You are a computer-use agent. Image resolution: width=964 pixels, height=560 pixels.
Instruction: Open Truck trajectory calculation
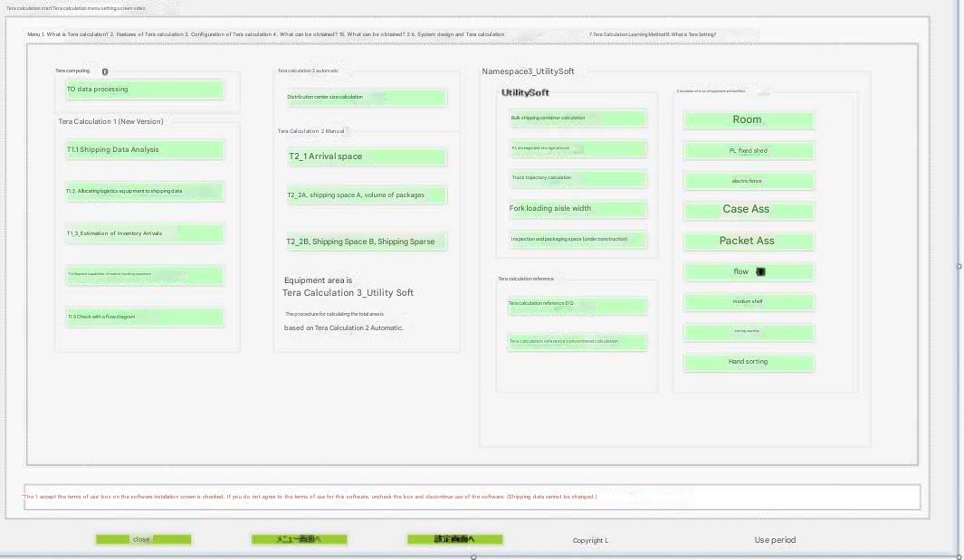pyautogui.click(x=577, y=178)
